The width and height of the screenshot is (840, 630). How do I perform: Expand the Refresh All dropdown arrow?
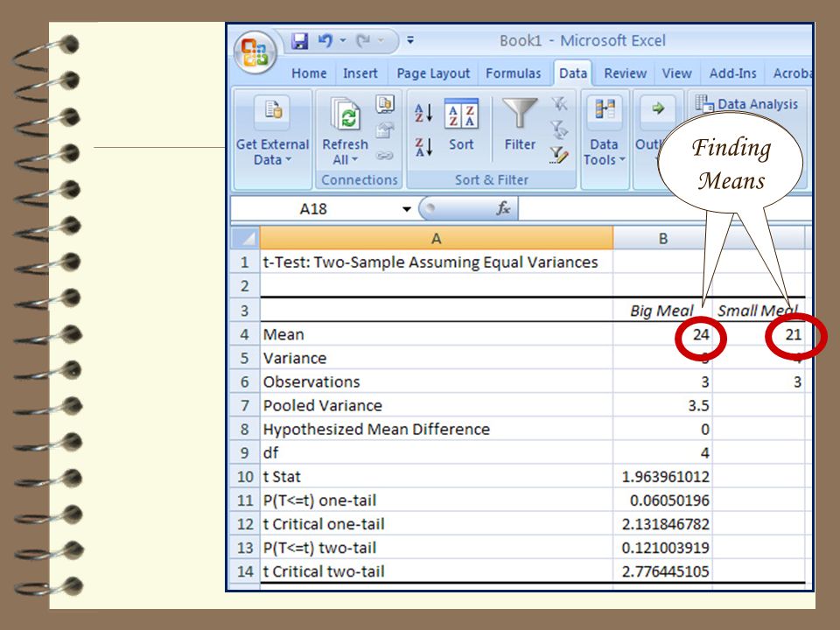click(354, 159)
